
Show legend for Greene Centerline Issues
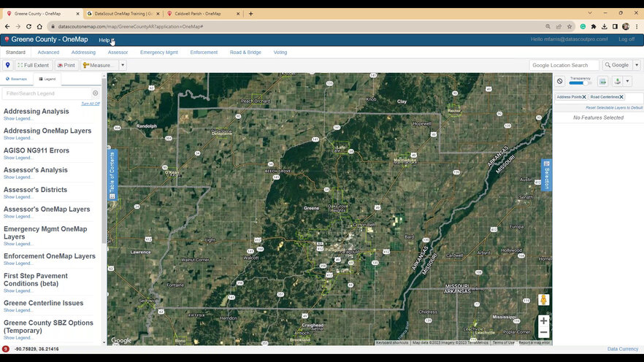[18, 310]
